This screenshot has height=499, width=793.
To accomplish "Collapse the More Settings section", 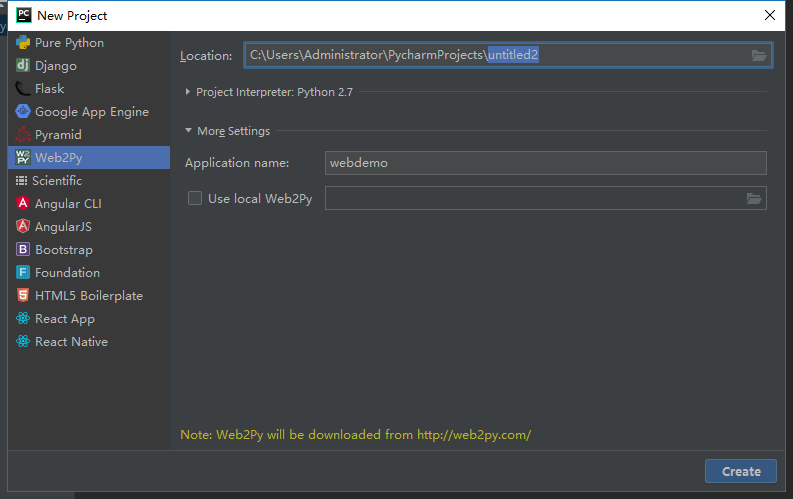I will (x=188, y=130).
